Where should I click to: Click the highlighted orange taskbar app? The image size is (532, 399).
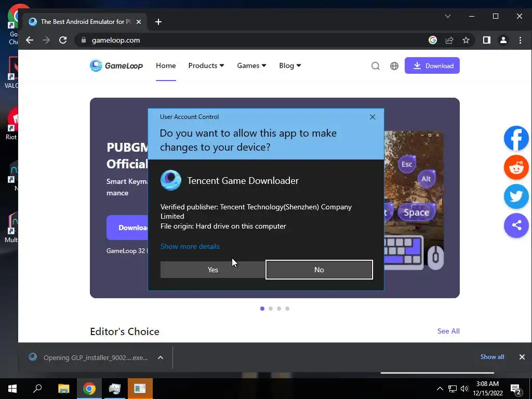click(140, 389)
